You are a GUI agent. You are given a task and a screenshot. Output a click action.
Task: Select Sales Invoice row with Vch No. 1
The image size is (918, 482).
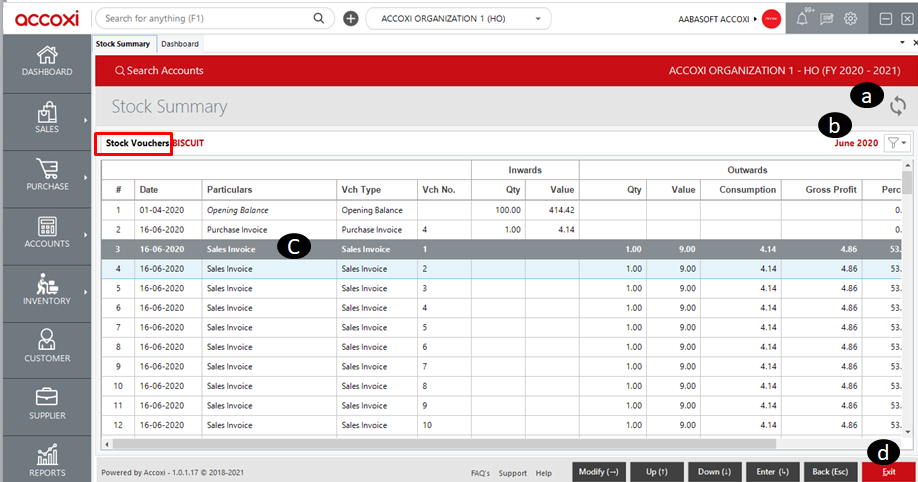[x=502, y=249]
